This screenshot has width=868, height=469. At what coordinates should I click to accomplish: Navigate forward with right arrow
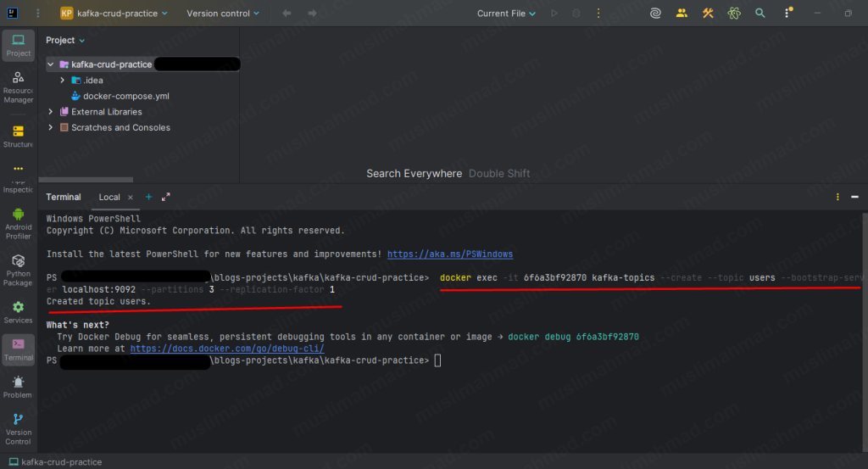pos(312,14)
